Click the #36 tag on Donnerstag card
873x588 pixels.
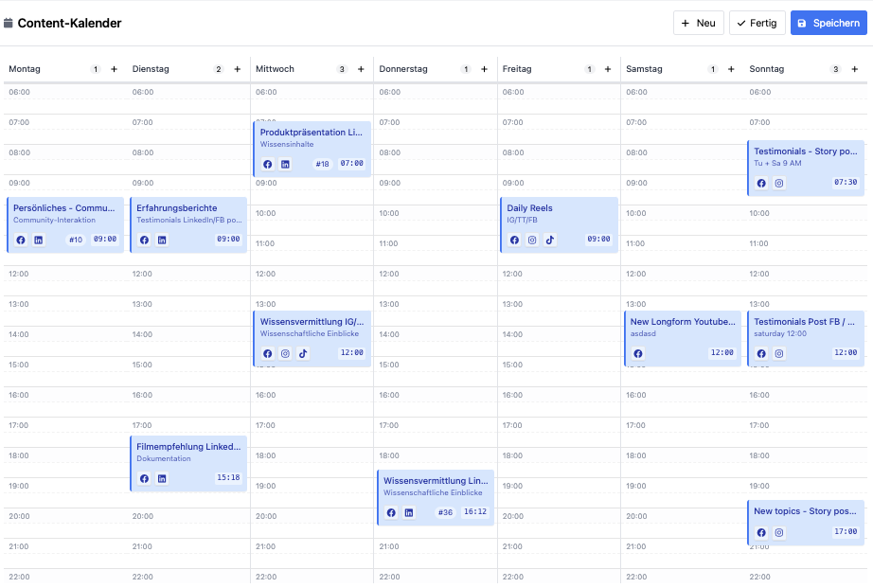[444, 512]
